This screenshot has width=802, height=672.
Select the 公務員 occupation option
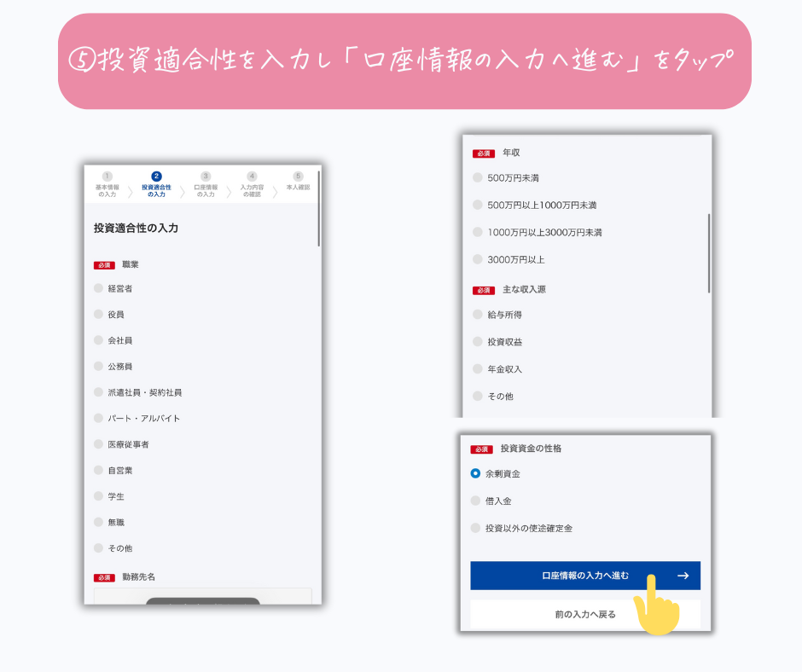point(99,367)
